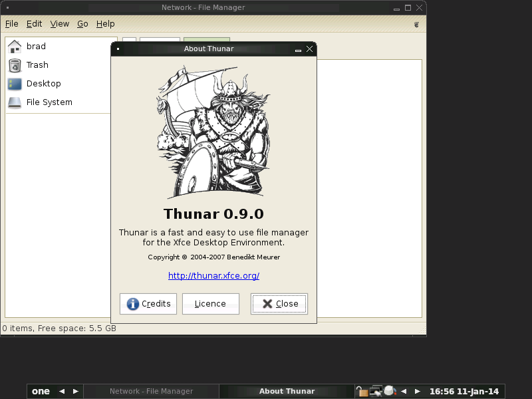The width and height of the screenshot is (532, 399).
Task: Click the Viking logo image
Action: coord(213,132)
